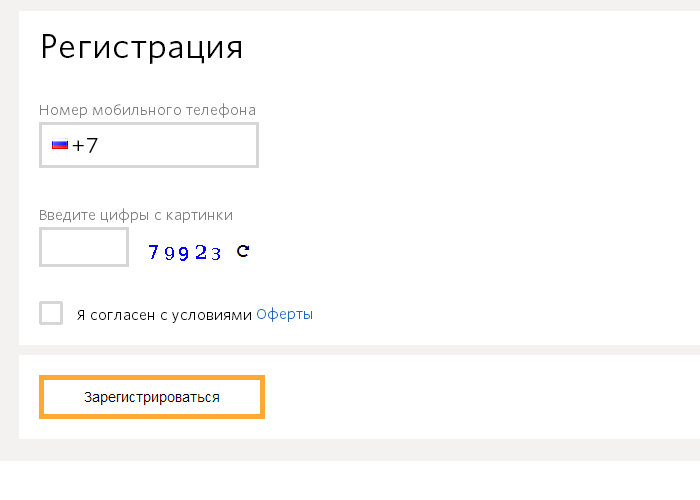The image size is (700, 500).
Task: Click the first captcha digit 7
Action: click(x=154, y=253)
